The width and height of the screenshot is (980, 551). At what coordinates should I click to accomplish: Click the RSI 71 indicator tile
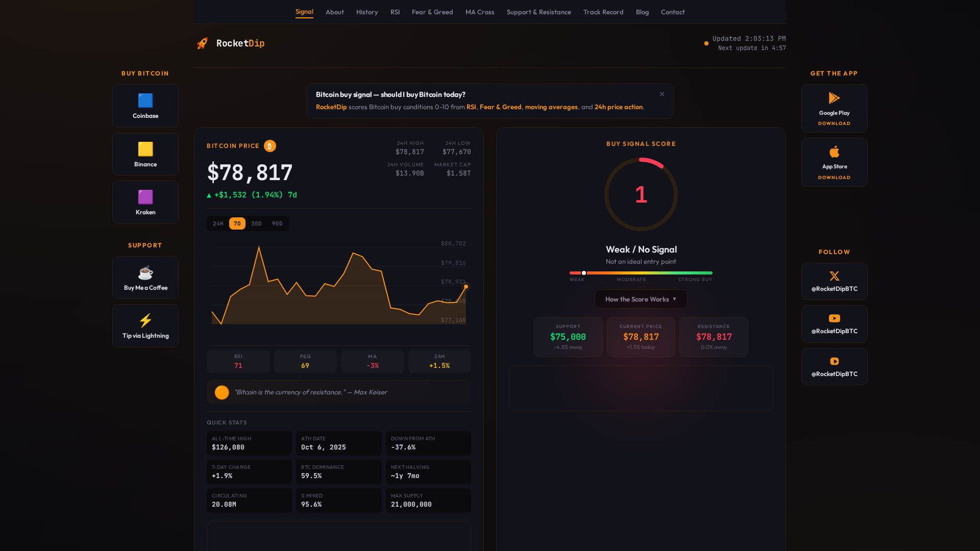238,361
